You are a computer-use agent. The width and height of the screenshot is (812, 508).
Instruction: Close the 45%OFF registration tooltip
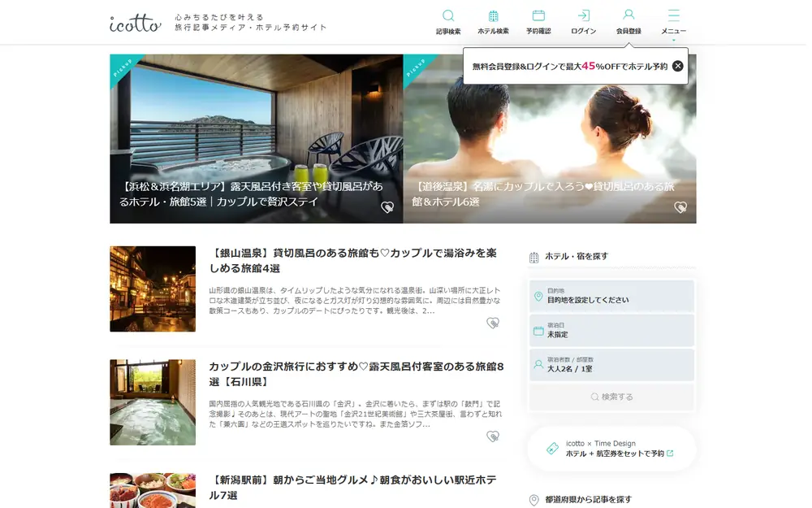pyautogui.click(x=677, y=67)
